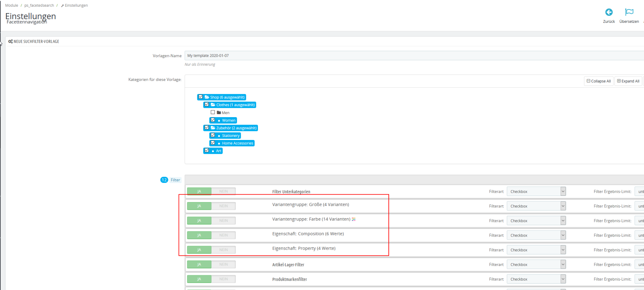The height and width of the screenshot is (290, 644).
Task: Open Ergebnis-Limit dropdown for Produktmarkenfilter
Action: [x=639, y=279]
